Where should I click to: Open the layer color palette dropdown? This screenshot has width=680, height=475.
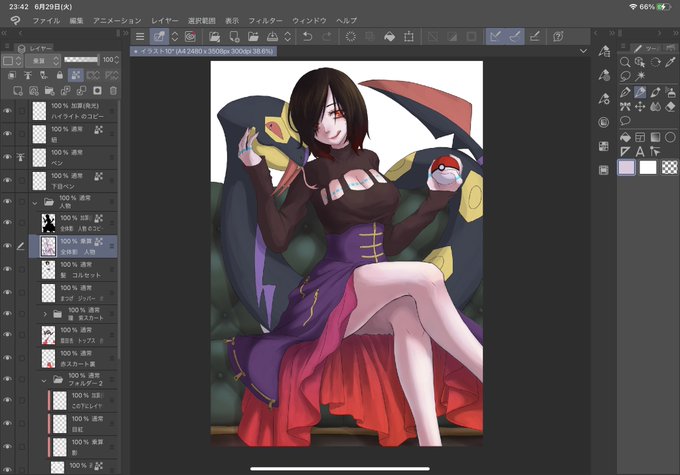point(12,60)
